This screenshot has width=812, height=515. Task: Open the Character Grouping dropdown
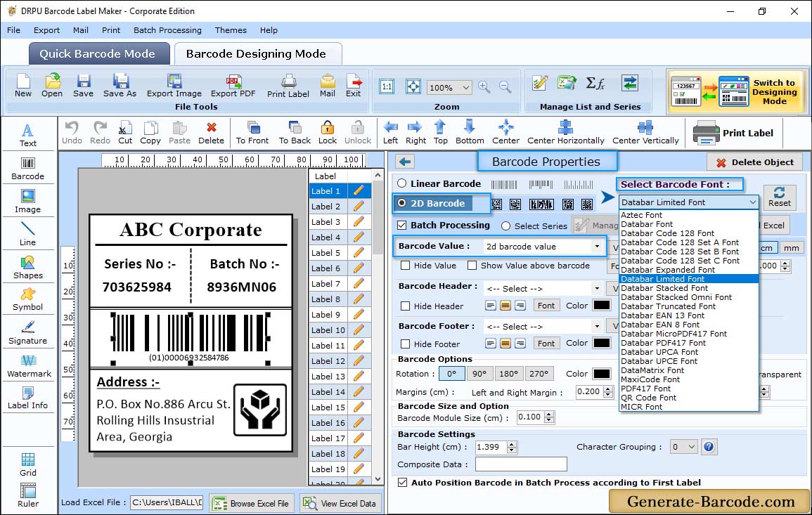[x=691, y=447]
